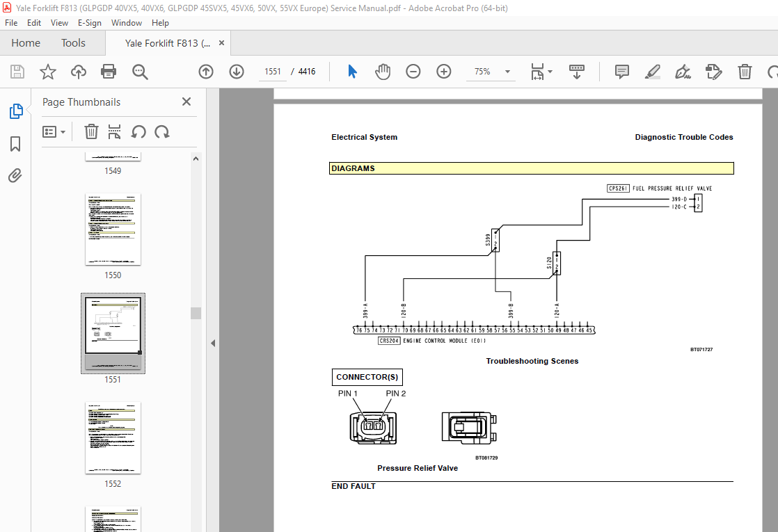778x532 pixels.
Task: Open the Find text magnifier
Action: coord(140,72)
